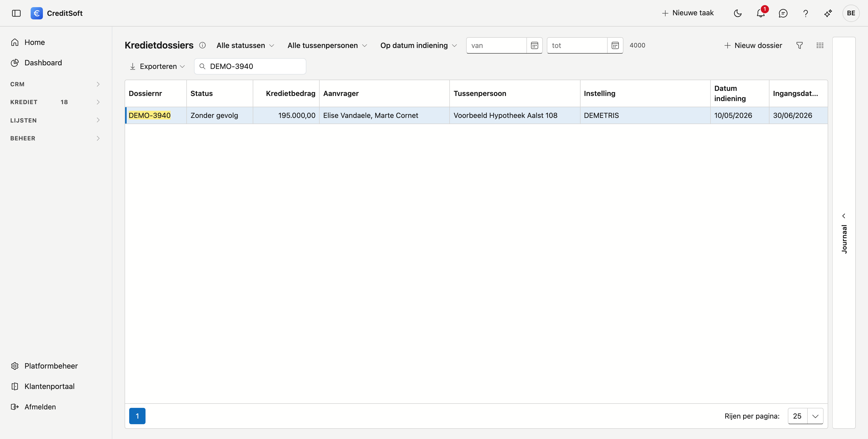Click the 10/05/2026 date cell
Image resolution: width=868 pixels, height=439 pixels.
[740, 115]
